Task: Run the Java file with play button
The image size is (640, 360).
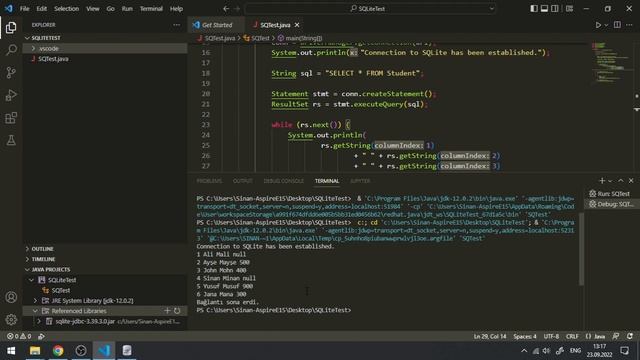Action: click(598, 25)
